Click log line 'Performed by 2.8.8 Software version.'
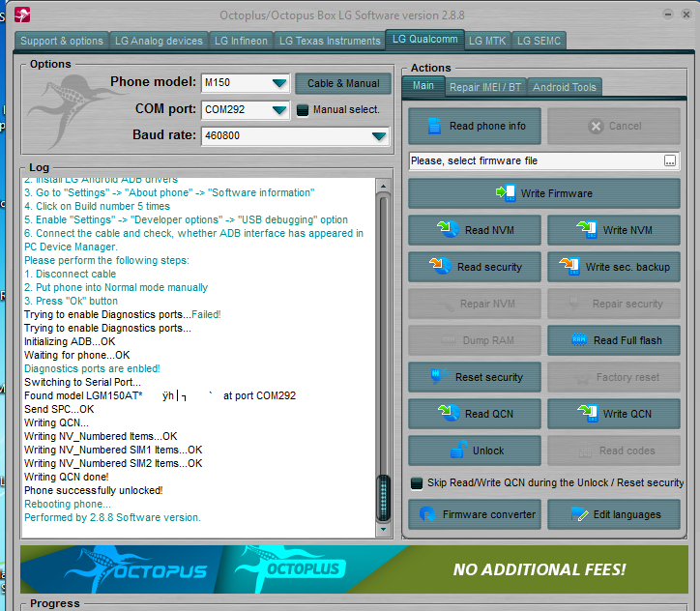Image resolution: width=700 pixels, height=611 pixels. (112, 518)
